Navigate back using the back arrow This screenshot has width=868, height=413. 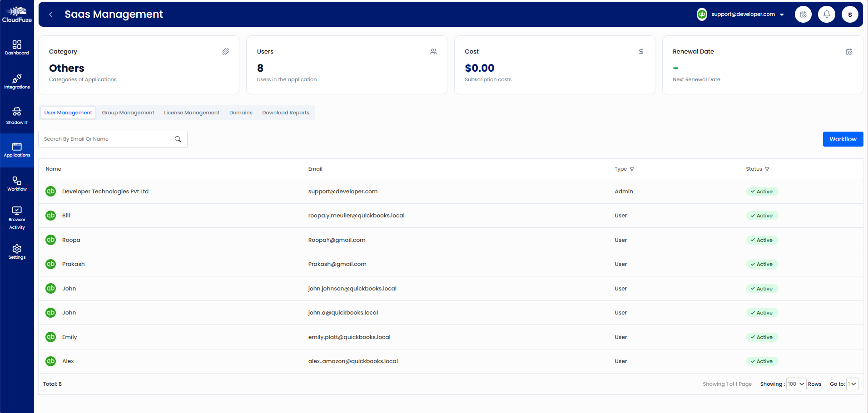click(x=50, y=14)
